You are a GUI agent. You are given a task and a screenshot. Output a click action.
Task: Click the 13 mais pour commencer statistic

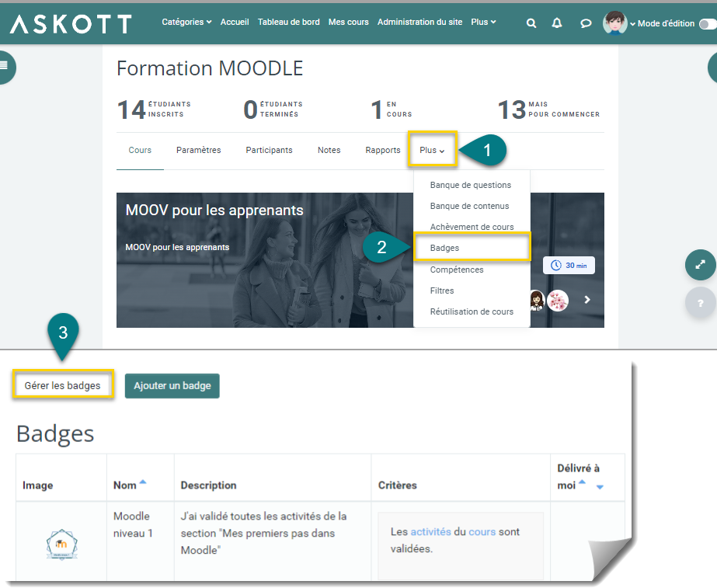coord(548,110)
